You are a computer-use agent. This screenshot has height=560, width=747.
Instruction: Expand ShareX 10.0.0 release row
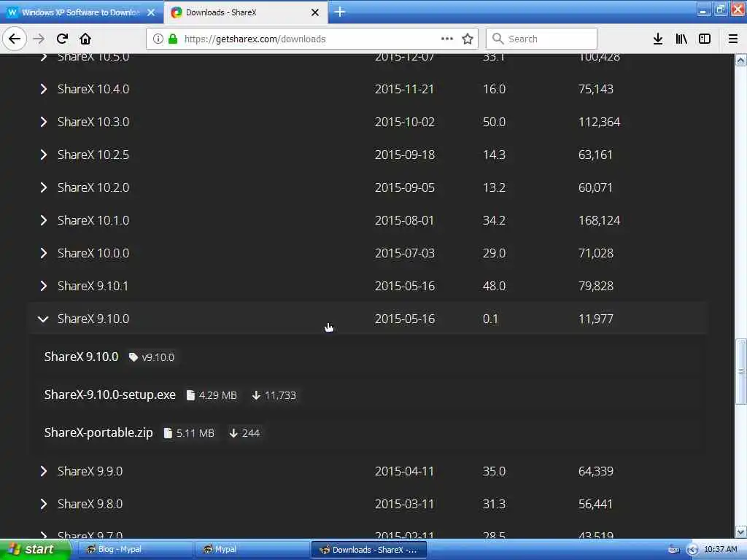coord(369,253)
